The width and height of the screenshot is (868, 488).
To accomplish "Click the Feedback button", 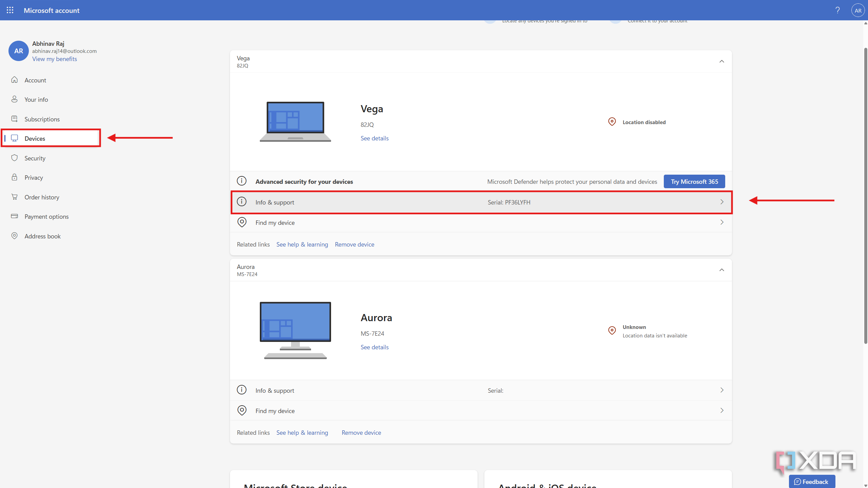I will click(812, 482).
